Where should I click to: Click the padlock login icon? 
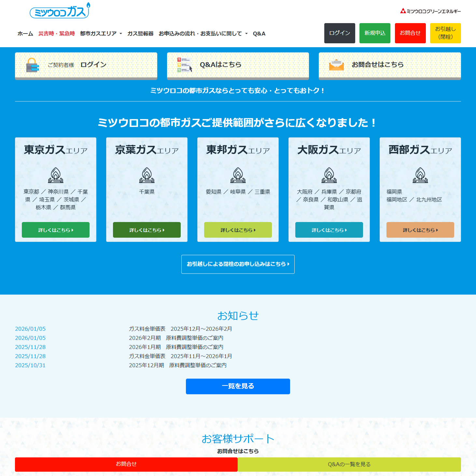coord(32,65)
